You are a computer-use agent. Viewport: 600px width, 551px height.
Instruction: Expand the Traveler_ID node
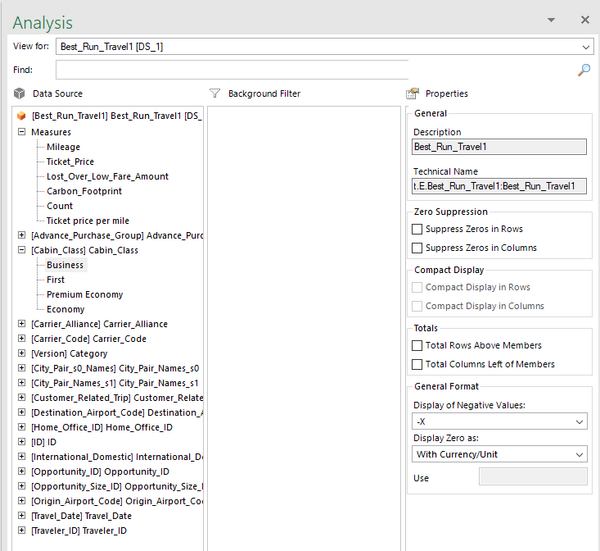pyautogui.click(x=22, y=530)
